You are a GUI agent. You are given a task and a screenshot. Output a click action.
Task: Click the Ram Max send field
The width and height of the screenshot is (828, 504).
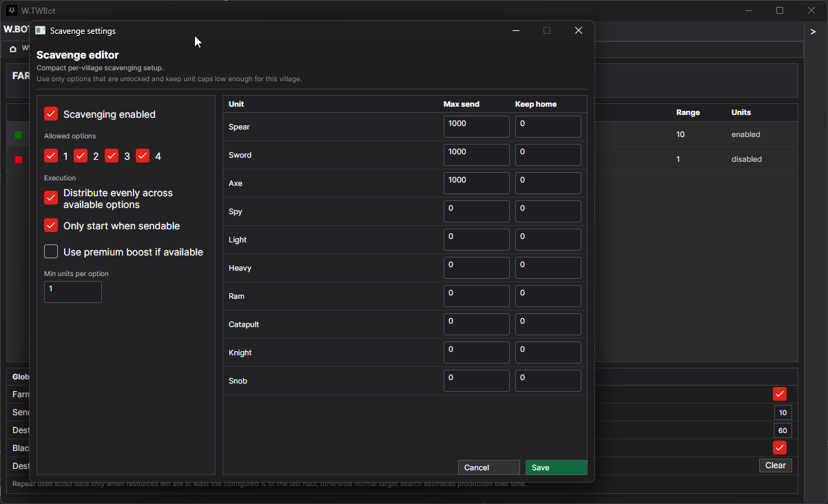477,296
